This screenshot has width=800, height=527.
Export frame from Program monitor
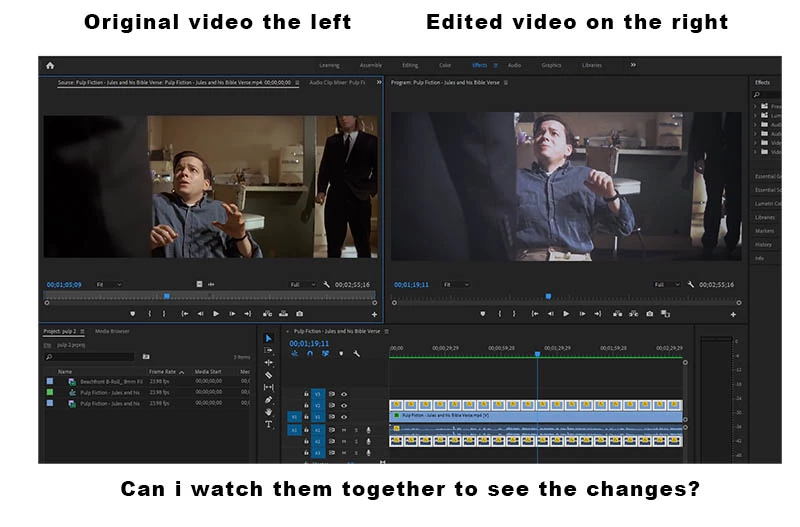point(649,314)
